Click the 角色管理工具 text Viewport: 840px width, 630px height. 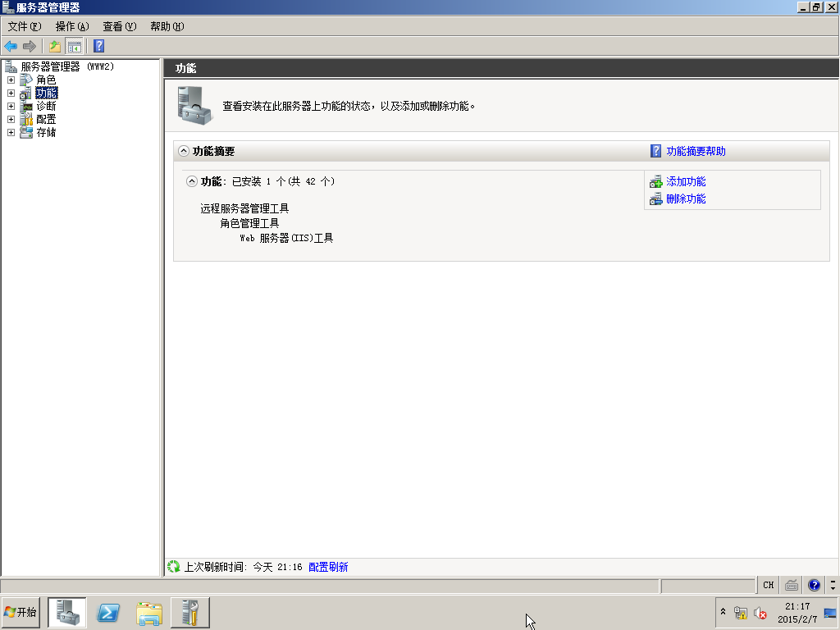click(249, 223)
